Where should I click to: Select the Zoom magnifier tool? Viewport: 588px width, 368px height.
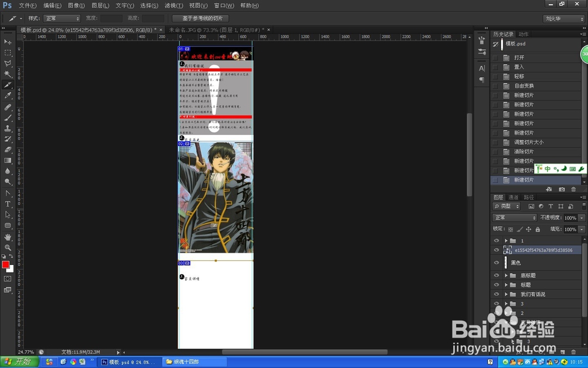pos(8,247)
